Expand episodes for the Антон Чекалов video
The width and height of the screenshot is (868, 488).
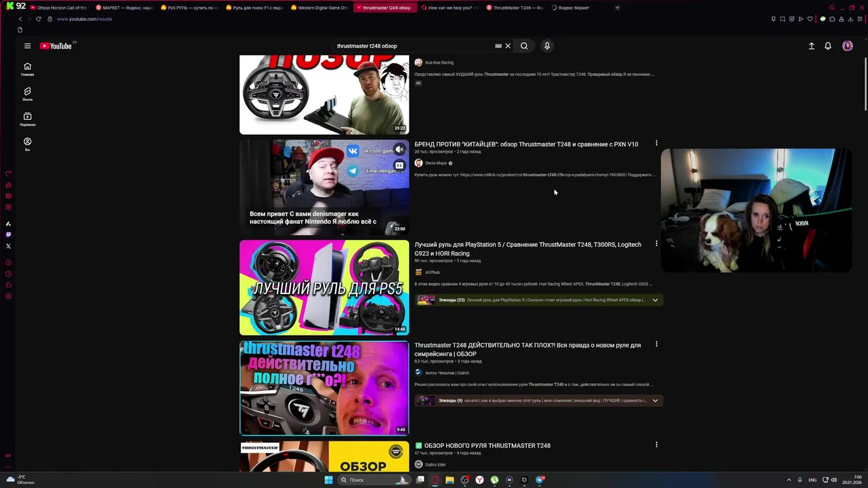[x=655, y=401]
